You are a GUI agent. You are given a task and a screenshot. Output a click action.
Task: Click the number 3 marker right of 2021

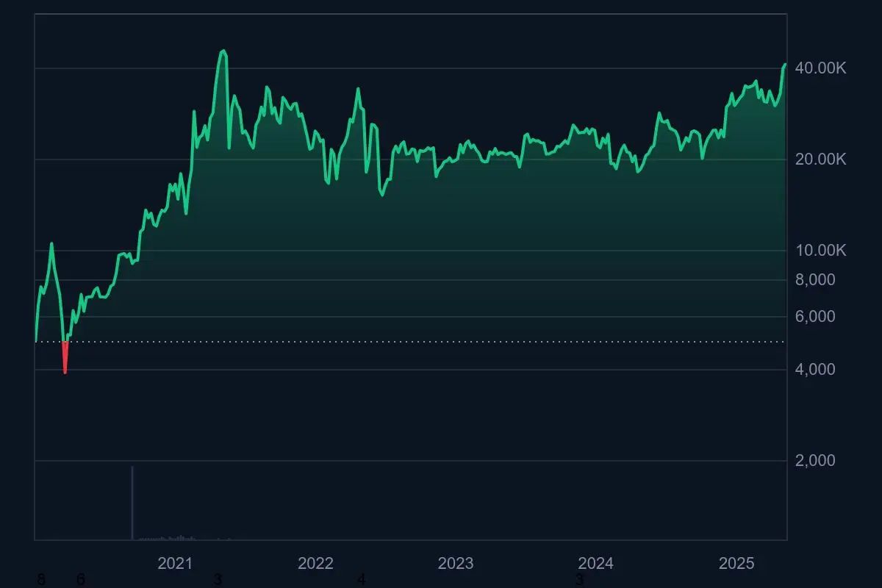pos(218,580)
